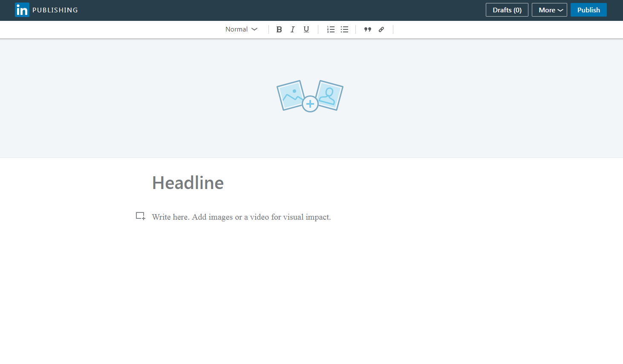The width and height of the screenshot is (623, 364).
Task: Click the PUBLISHING label
Action: [x=55, y=10]
